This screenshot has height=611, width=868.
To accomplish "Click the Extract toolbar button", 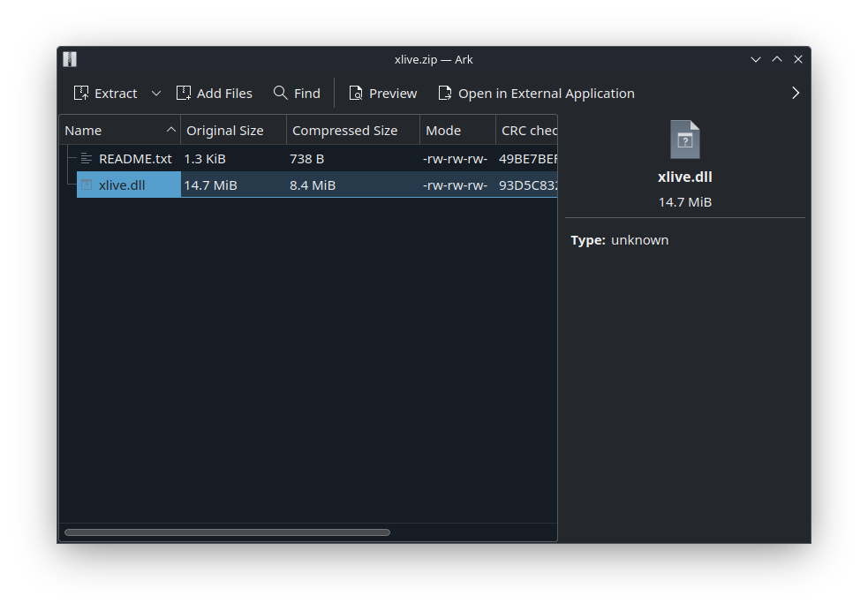I will click(105, 93).
